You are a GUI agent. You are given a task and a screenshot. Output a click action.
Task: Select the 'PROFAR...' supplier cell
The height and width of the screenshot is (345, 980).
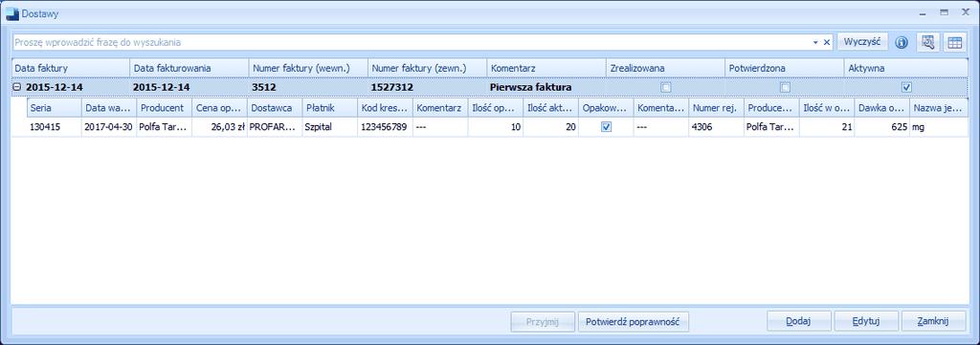point(275,127)
